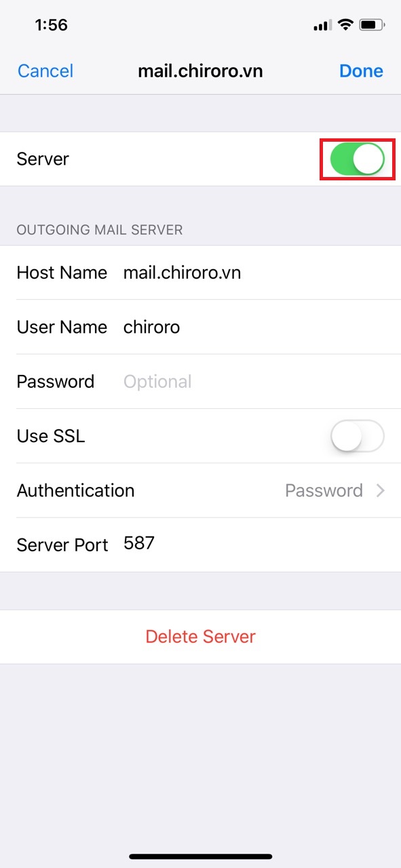Disable the Server toggle switch
Screen dimensions: 401x868
tap(357, 159)
